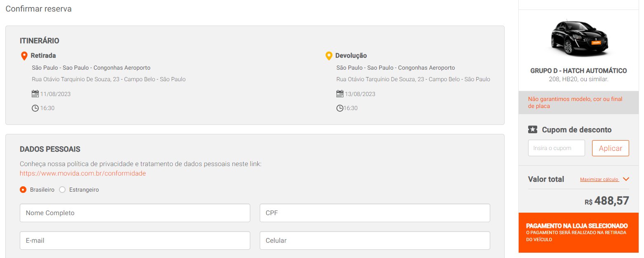Select the Brasileiro radio option
The height and width of the screenshot is (258, 644).
pyautogui.click(x=23, y=190)
